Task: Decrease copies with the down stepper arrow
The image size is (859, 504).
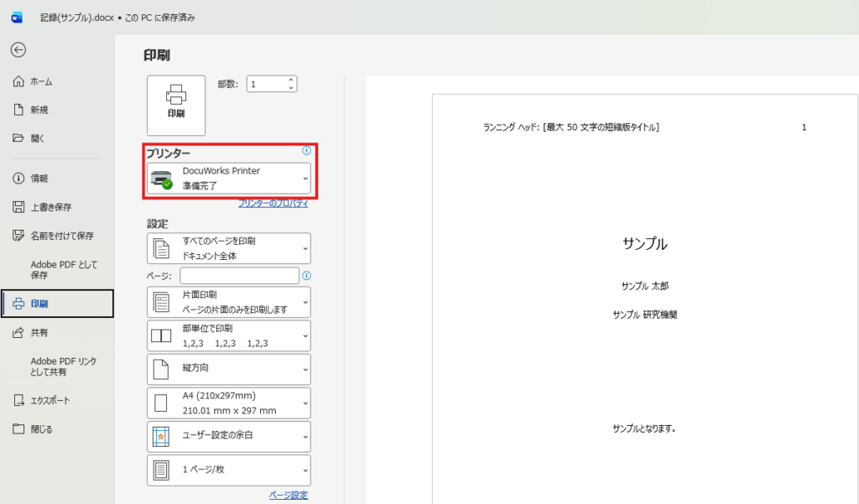Action: pyautogui.click(x=291, y=88)
